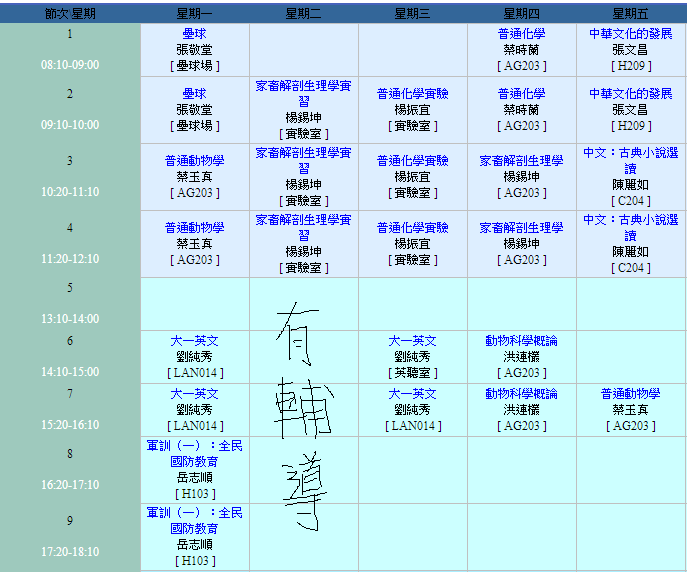Open 大一英文 in Monday period 6
This screenshot has width=687, height=572.
pos(194,341)
